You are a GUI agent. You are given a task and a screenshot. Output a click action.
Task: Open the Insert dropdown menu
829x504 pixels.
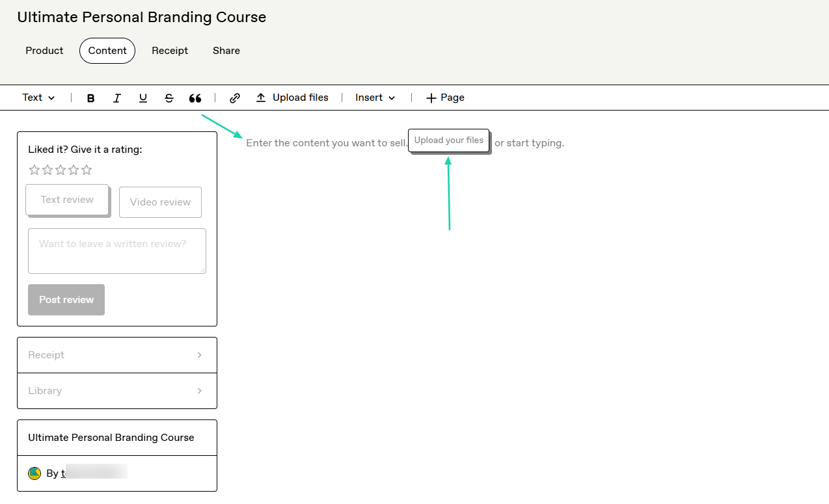pos(375,98)
